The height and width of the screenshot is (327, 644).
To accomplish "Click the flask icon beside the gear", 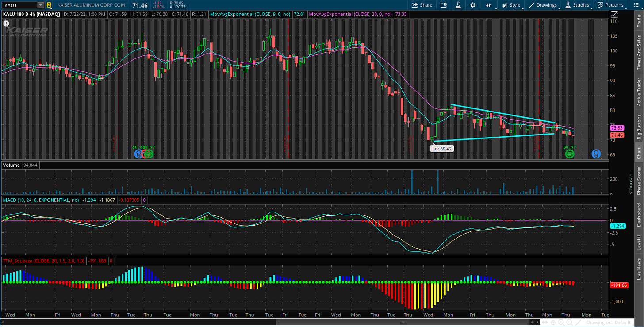I will tap(459, 5).
